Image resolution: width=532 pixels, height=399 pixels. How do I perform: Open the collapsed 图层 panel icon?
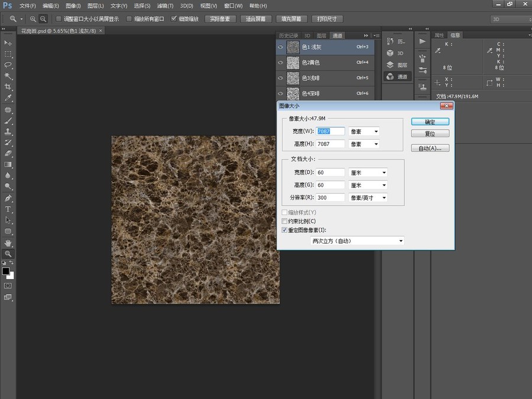397,65
